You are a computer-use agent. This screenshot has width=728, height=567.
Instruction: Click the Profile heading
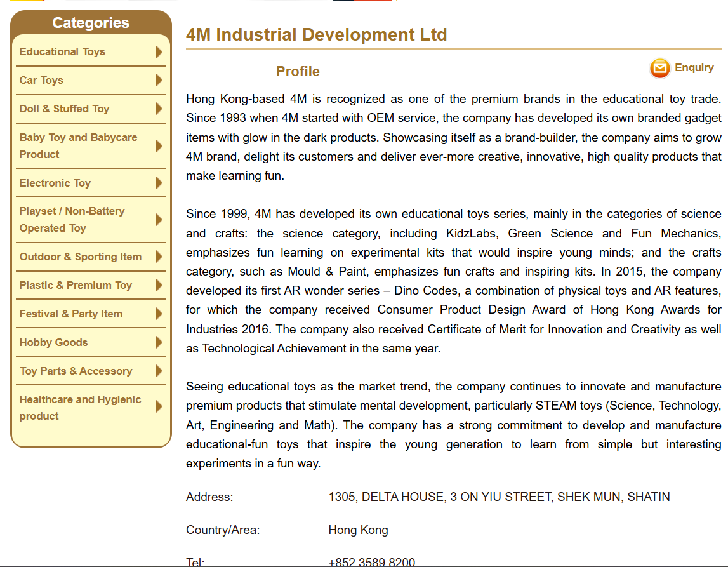pos(298,72)
